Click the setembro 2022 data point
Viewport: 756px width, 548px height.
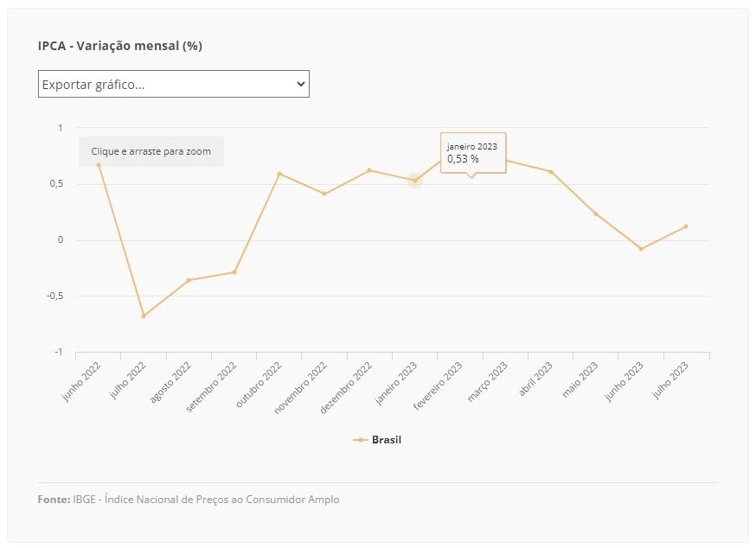(x=234, y=272)
